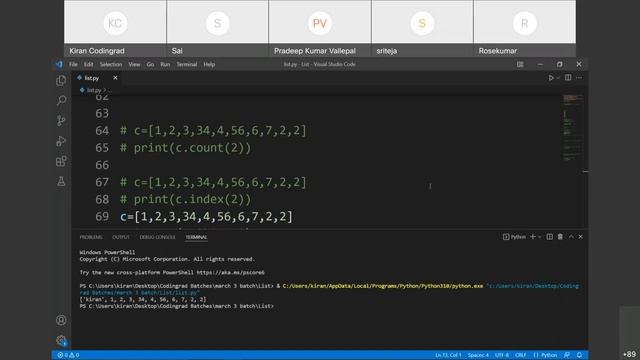This screenshot has height=360, width=640.
Task: Click Ln, Col cursor position in status bar
Action: pyautogui.click(x=448, y=355)
